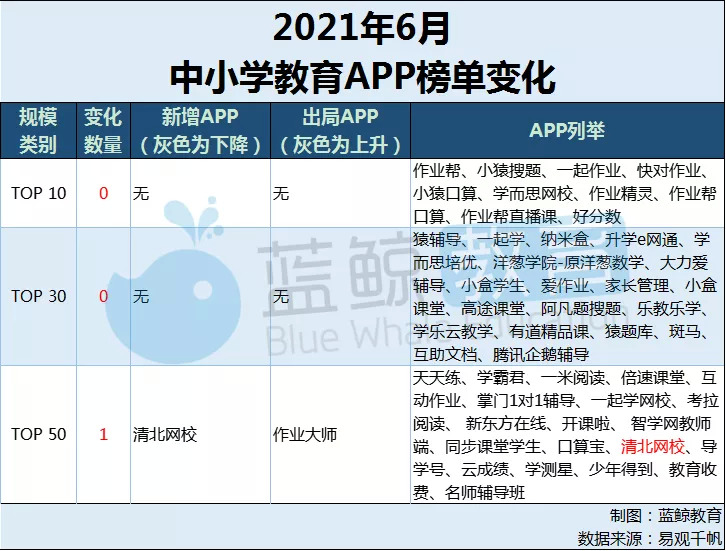Click the "TOP 30" row label
The width and height of the screenshot is (726, 551).
[x=38, y=296]
